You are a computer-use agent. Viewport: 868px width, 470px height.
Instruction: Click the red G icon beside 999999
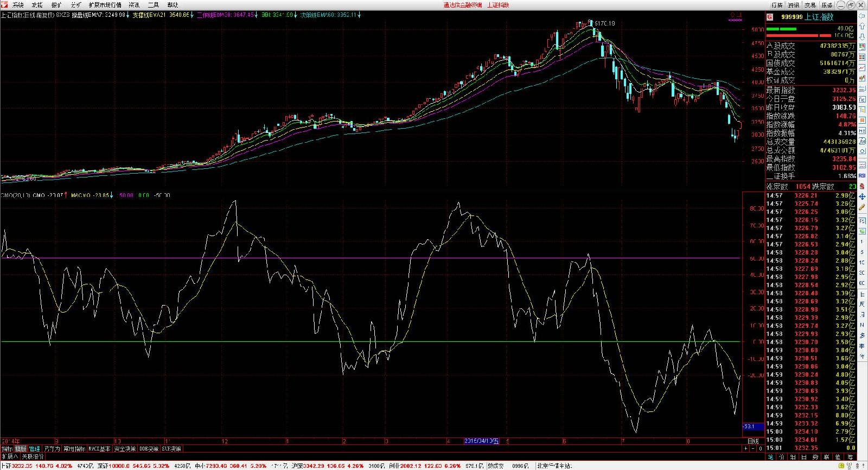[x=769, y=17]
